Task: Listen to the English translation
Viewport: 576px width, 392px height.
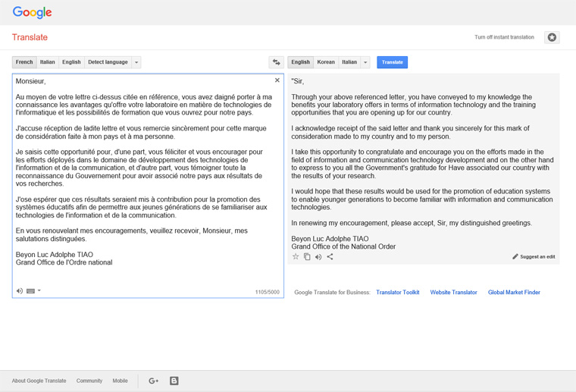Action: click(318, 257)
